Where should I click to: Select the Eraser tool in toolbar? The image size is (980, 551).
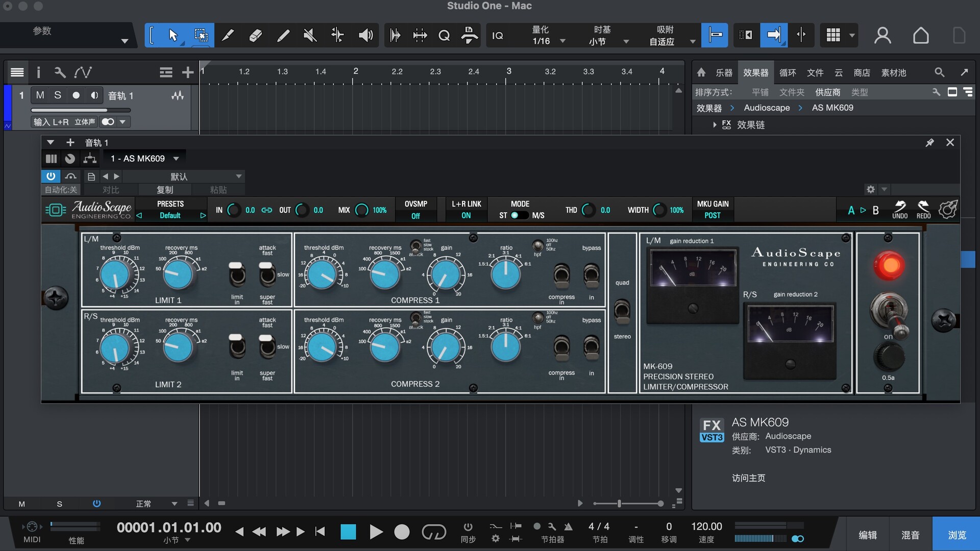255,35
